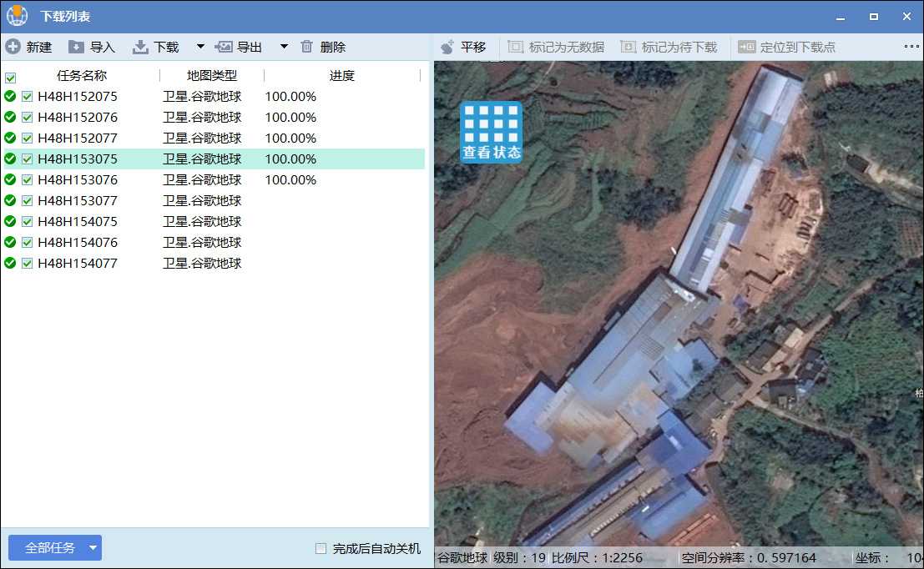Open the All Tasks (全部任务) dropdown arrow
The width and height of the screenshot is (924, 569).
tap(93, 548)
